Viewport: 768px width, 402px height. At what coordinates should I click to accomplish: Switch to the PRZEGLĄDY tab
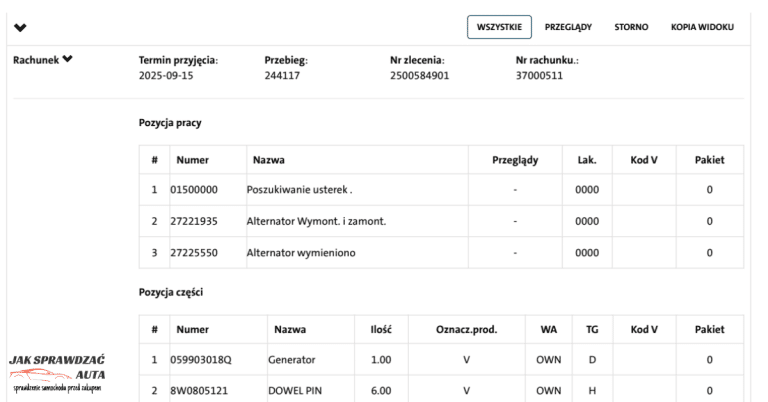pyautogui.click(x=569, y=27)
